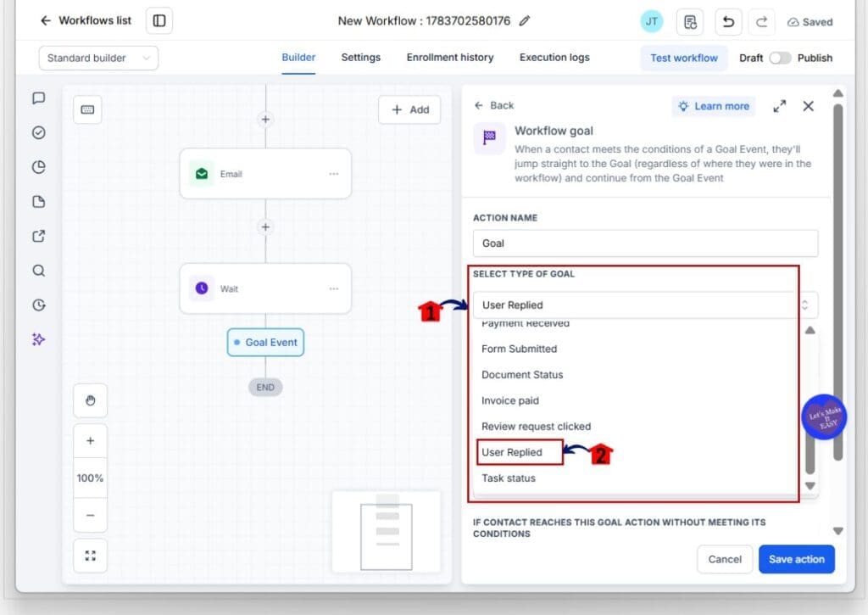Open the JT user avatar
Screen dimensions: 868x615
652,21
